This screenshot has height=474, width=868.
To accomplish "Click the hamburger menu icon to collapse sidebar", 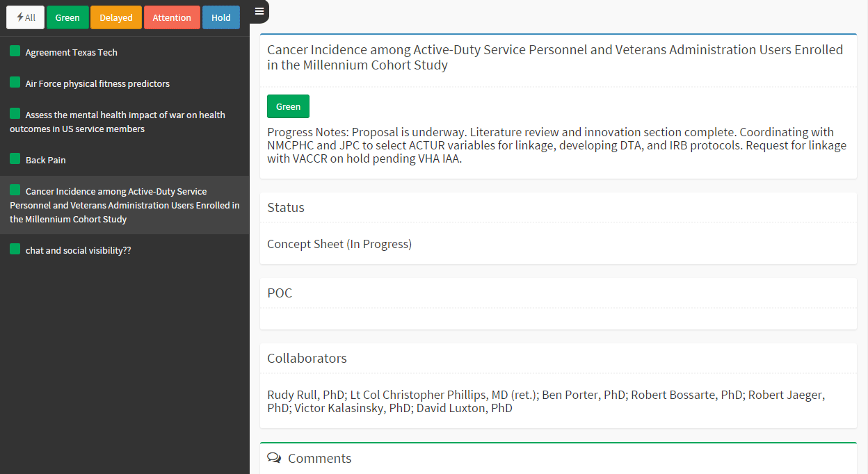I will coord(259,10).
